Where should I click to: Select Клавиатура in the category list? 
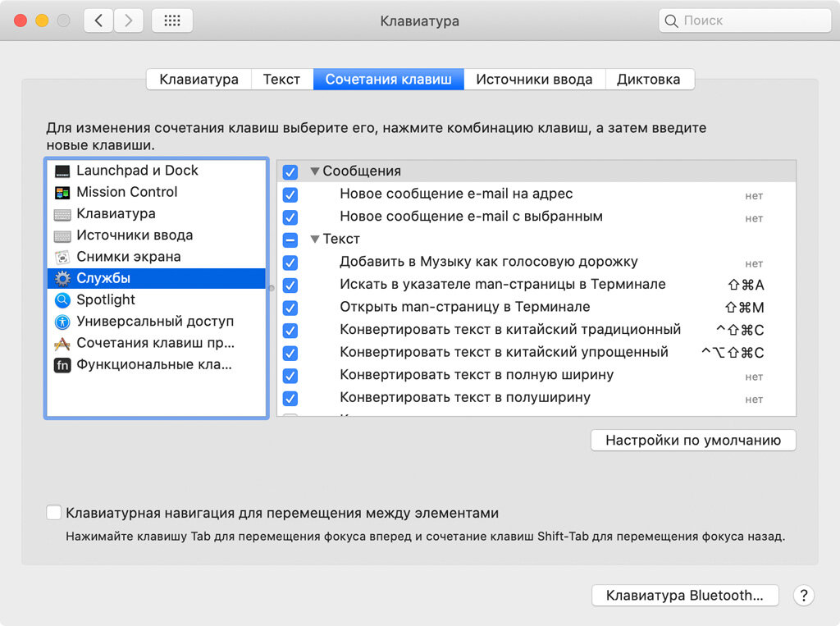[157, 213]
